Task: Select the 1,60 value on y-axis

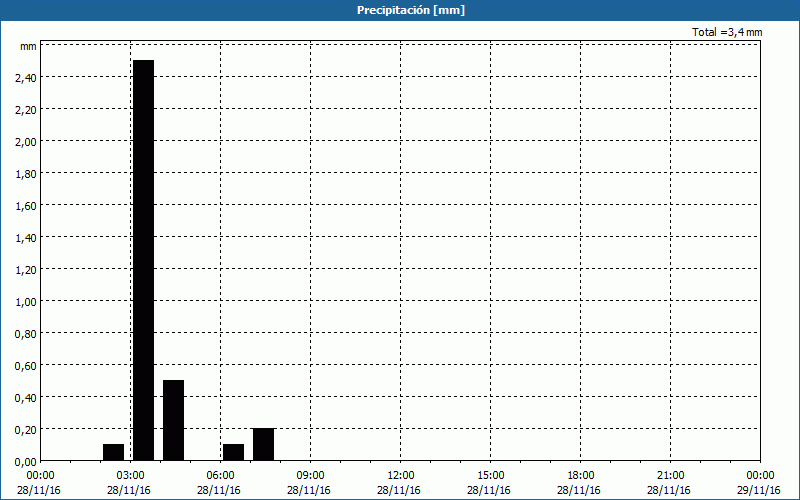Action: (26, 205)
